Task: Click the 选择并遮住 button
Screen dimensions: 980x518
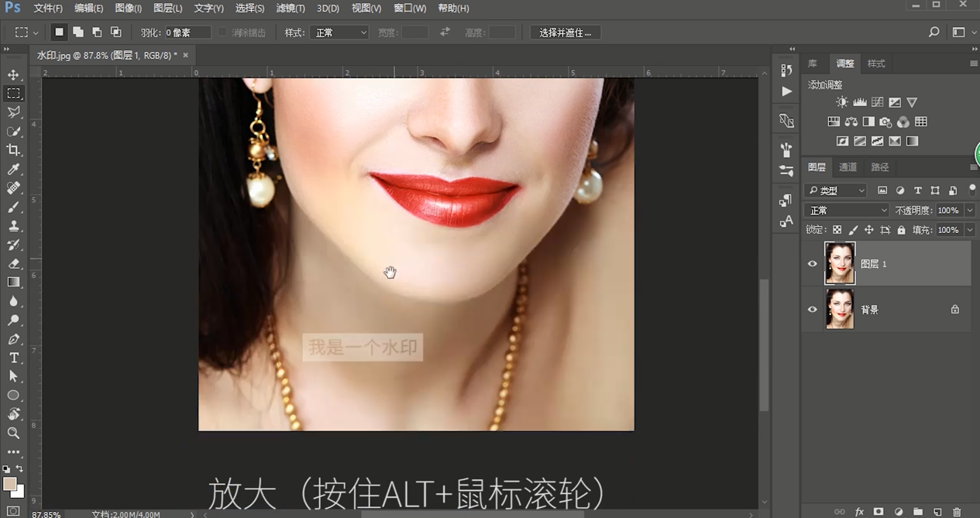Action: click(565, 32)
